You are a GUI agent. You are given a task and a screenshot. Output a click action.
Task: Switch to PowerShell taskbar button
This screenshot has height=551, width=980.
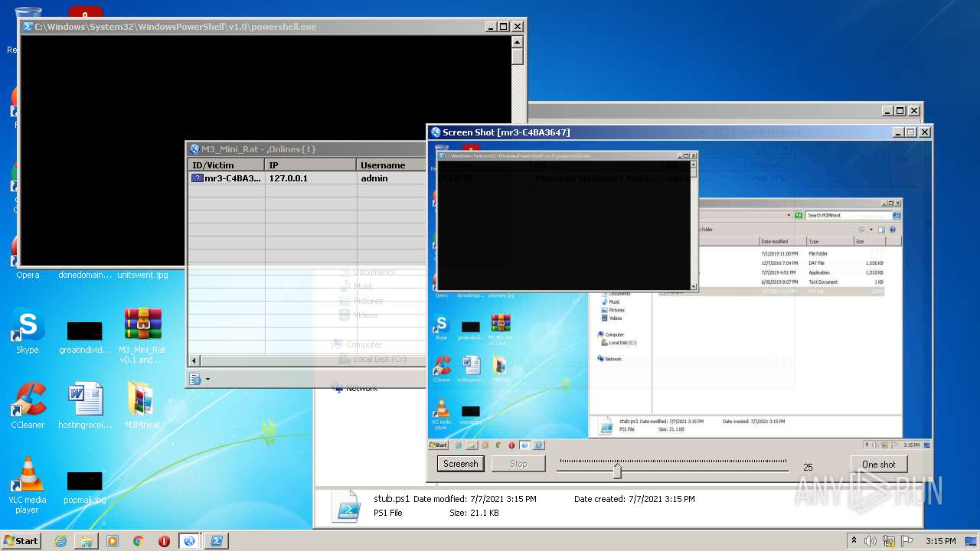pyautogui.click(x=217, y=541)
